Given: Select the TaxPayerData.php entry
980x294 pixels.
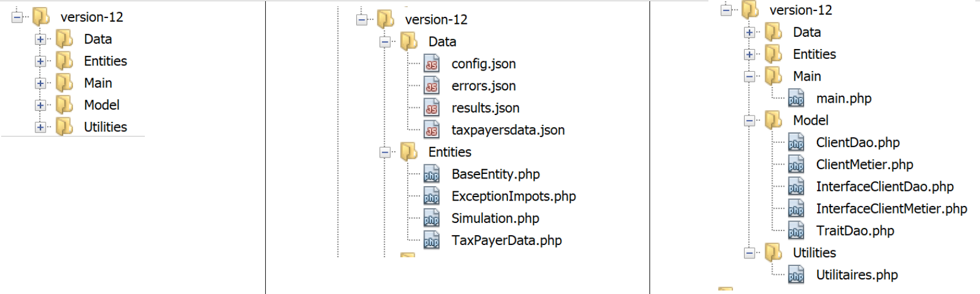Looking at the screenshot, I should pos(506,240).
